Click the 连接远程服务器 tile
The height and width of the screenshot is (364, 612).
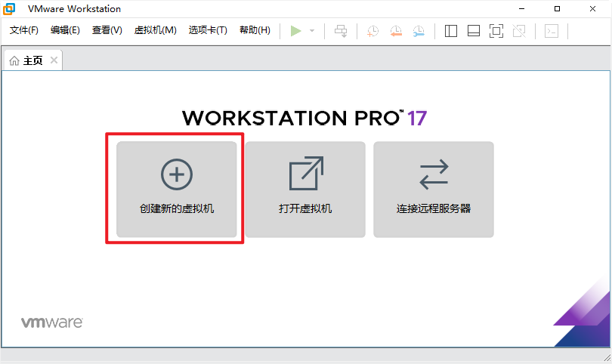click(x=434, y=190)
